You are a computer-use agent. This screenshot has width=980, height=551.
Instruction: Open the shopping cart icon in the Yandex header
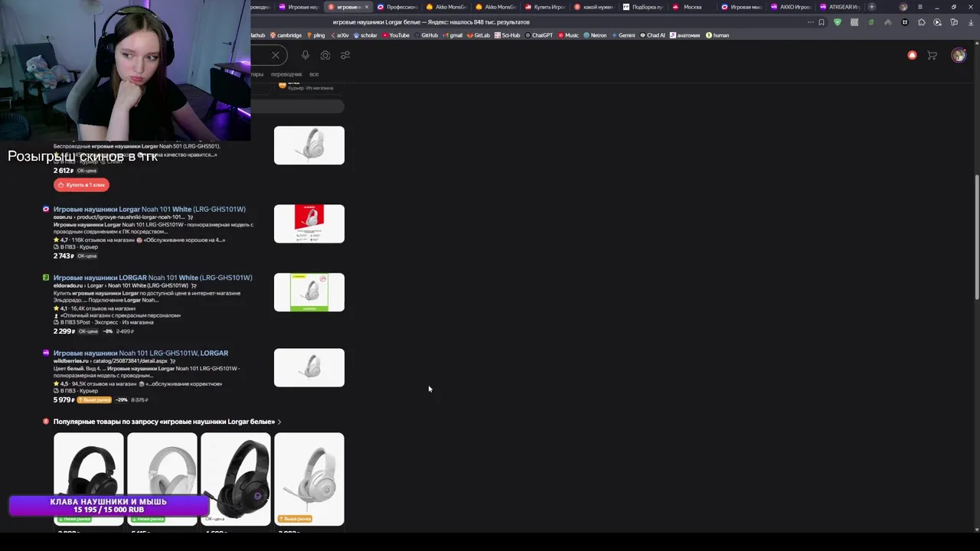click(x=932, y=55)
